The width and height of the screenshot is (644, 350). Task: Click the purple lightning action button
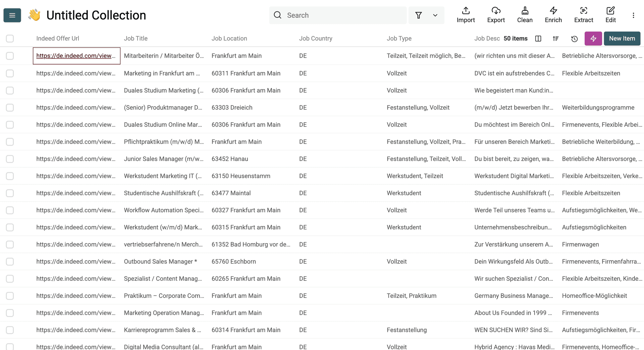[x=593, y=39]
